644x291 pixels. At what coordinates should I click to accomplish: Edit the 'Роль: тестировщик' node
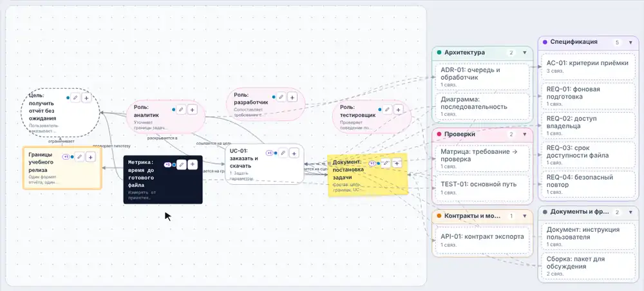point(387,109)
